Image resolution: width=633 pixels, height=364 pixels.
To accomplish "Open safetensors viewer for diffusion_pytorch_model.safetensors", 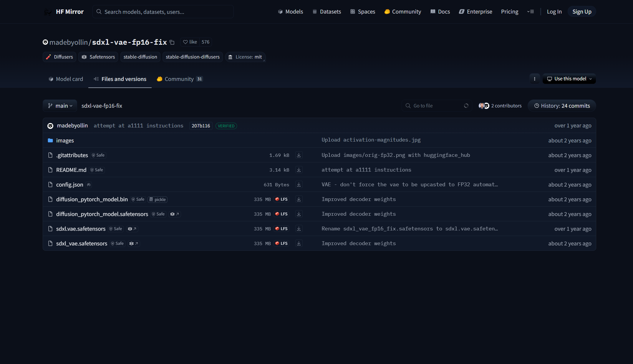I will click(175, 214).
